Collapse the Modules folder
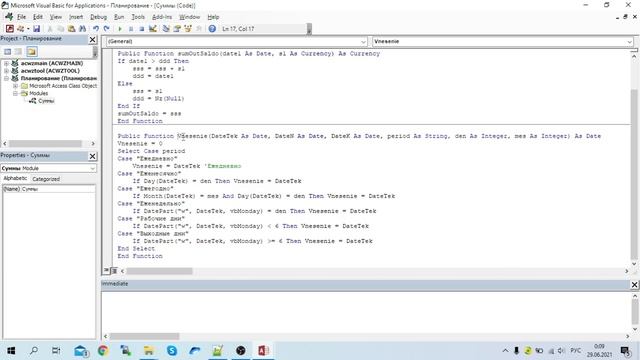 point(16,93)
